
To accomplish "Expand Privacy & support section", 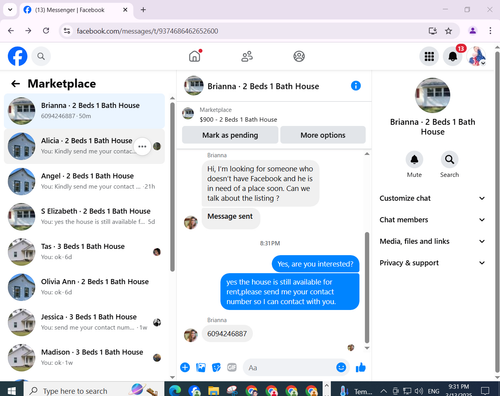I will tap(432, 263).
